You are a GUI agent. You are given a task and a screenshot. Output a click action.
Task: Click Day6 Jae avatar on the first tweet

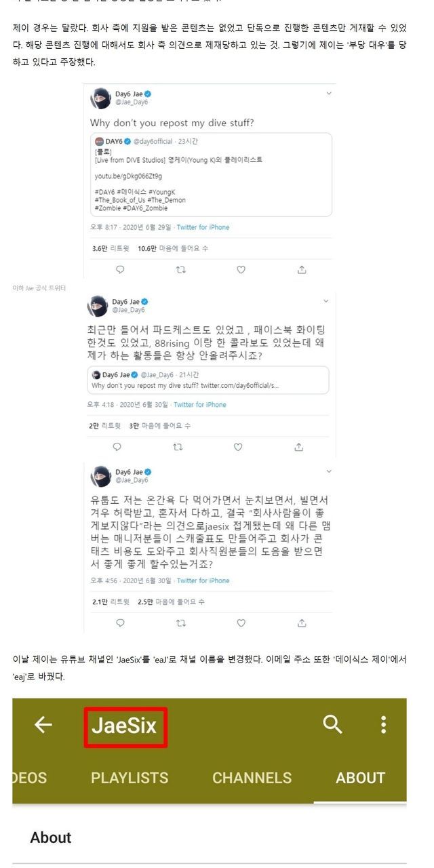[100, 98]
